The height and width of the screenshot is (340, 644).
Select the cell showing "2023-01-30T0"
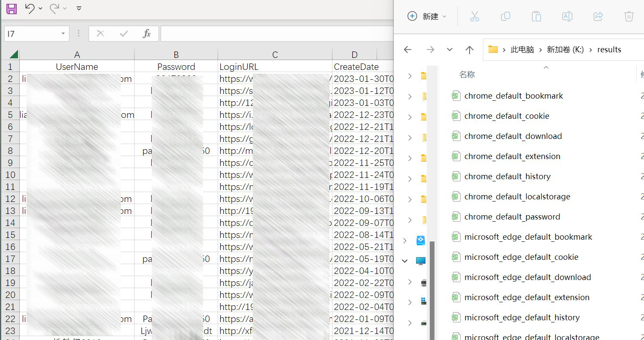(x=363, y=78)
